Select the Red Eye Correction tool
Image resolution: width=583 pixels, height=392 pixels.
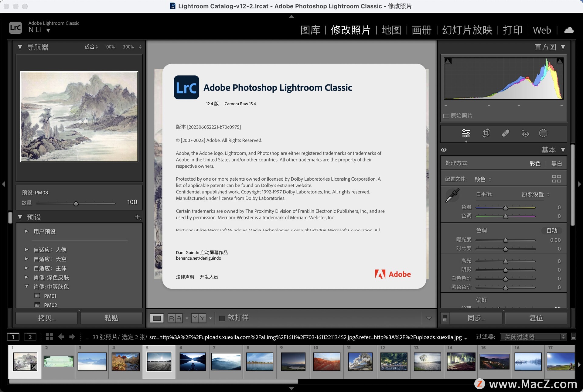pos(525,133)
